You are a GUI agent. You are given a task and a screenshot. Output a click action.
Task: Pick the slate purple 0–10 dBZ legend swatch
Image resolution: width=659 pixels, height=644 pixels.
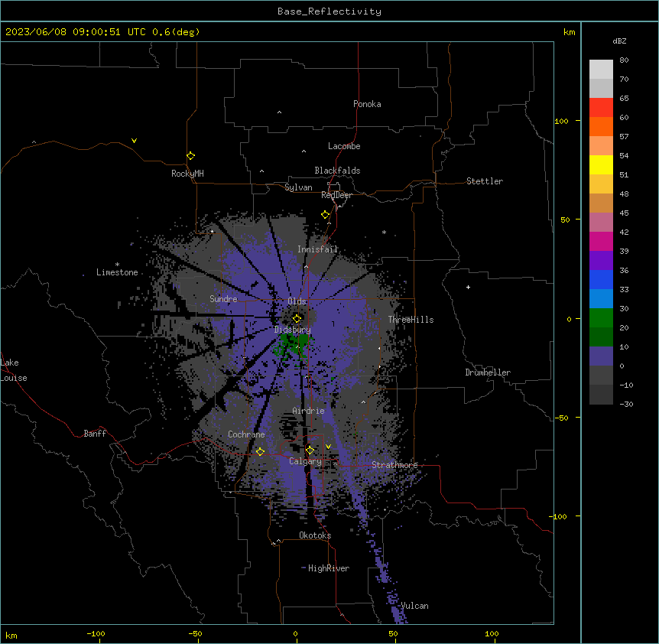[x=601, y=356]
